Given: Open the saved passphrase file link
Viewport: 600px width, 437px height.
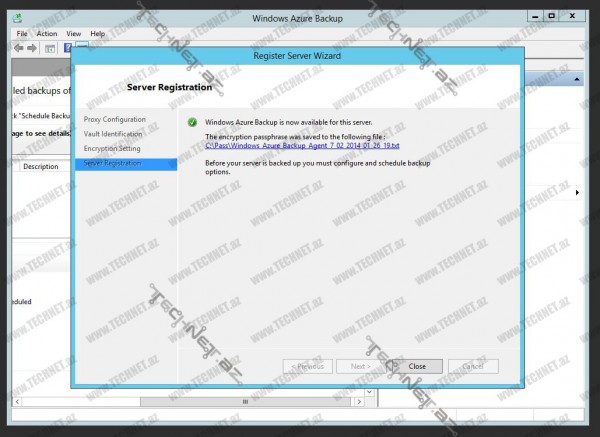Looking at the screenshot, I should click(x=302, y=145).
